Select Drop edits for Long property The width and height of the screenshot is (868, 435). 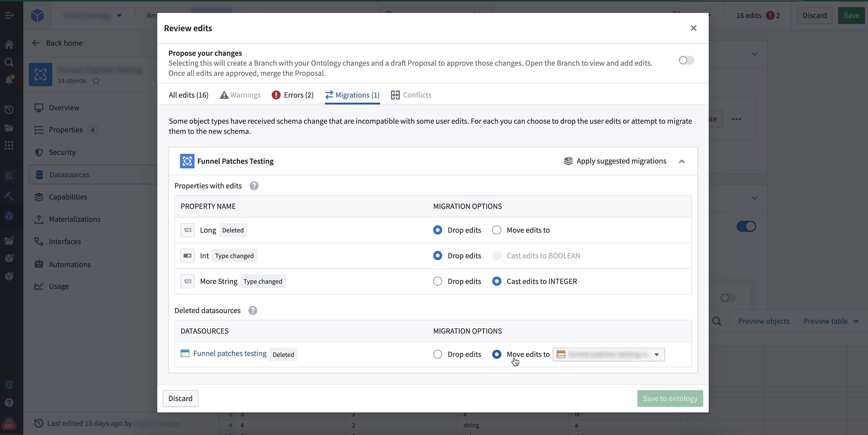click(x=437, y=230)
